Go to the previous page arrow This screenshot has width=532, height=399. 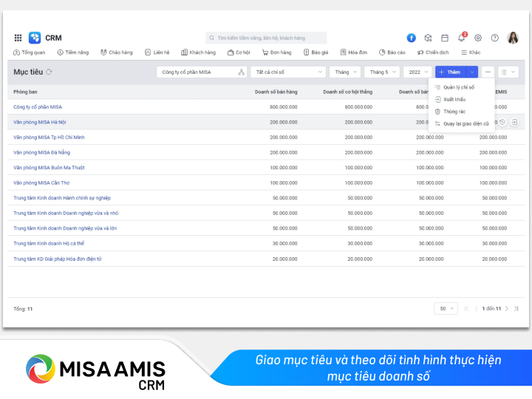(x=477, y=309)
